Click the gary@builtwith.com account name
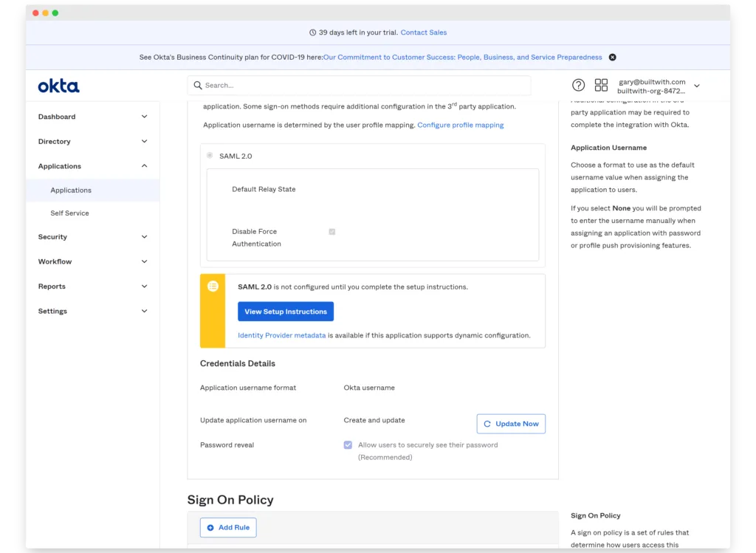Screen dimensions: 756x553 652,81
